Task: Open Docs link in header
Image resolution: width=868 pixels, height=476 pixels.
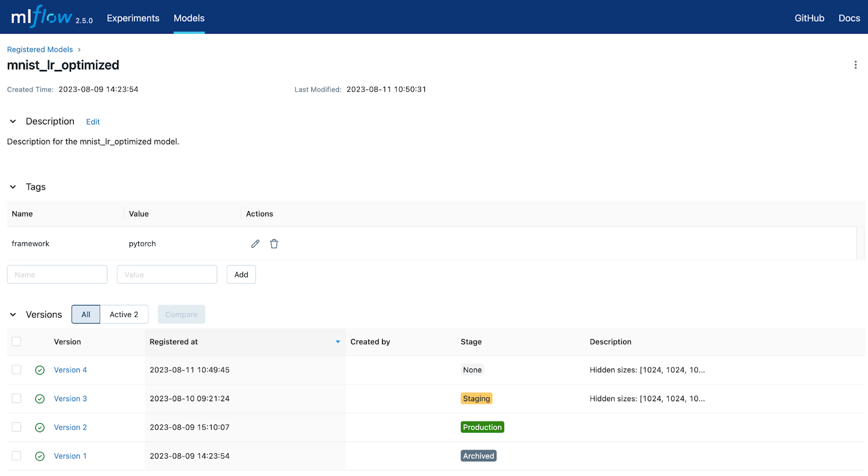Action: (849, 18)
